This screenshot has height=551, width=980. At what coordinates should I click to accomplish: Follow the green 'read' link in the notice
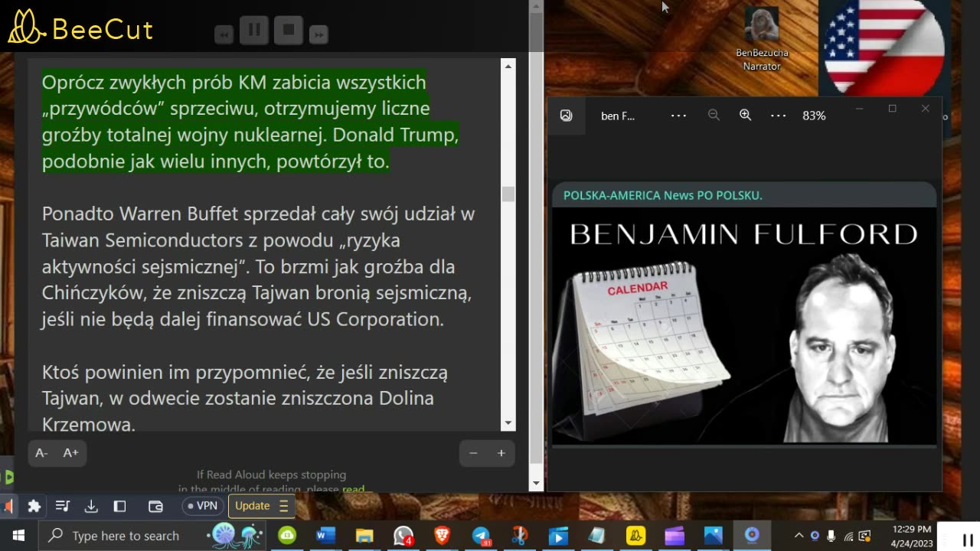pyautogui.click(x=354, y=489)
